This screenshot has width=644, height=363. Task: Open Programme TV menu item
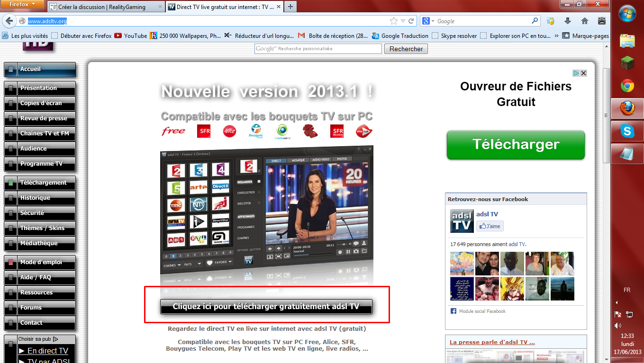pyautogui.click(x=40, y=164)
